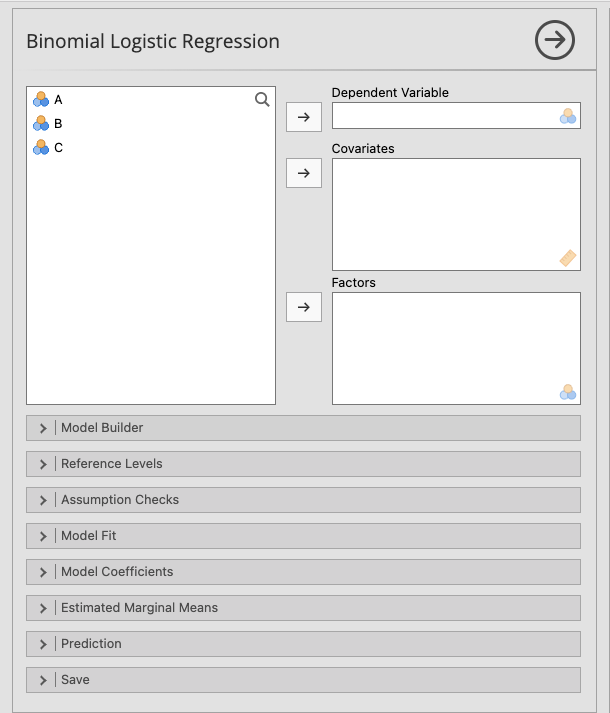Click the nominal icon next to variable B
Viewport: 610px width, 713px height.
41,123
